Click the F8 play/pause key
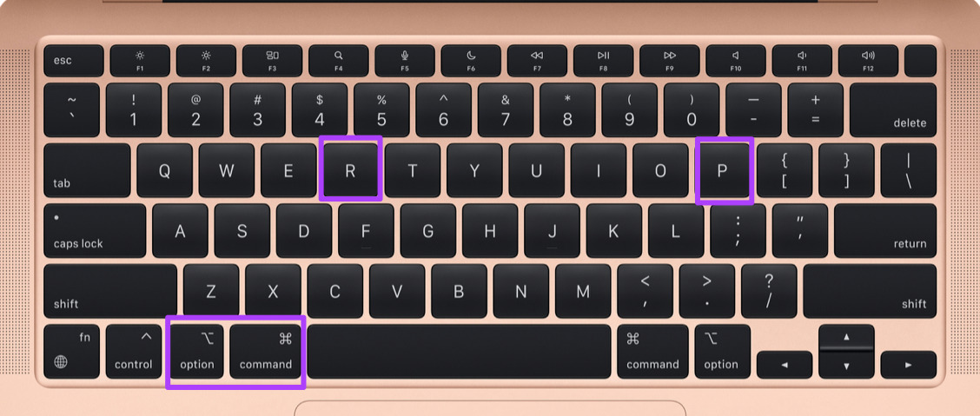This screenshot has height=416, width=980. click(x=603, y=61)
